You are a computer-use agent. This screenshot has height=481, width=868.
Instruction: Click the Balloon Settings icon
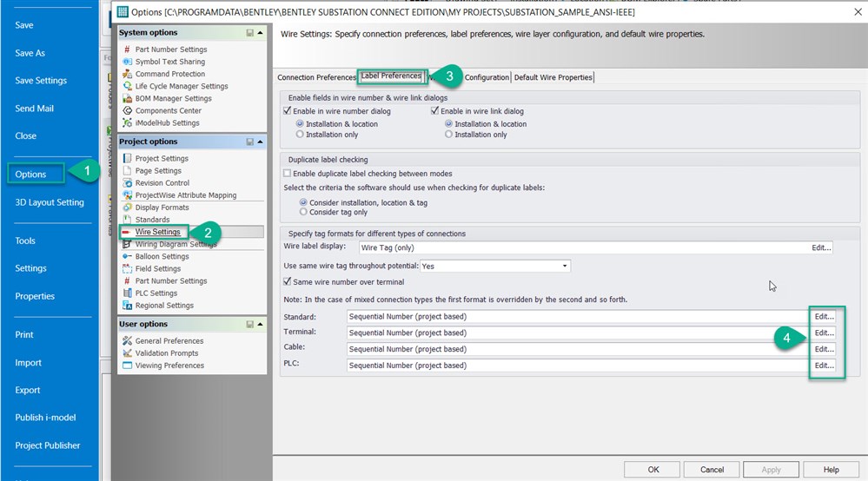(x=127, y=256)
